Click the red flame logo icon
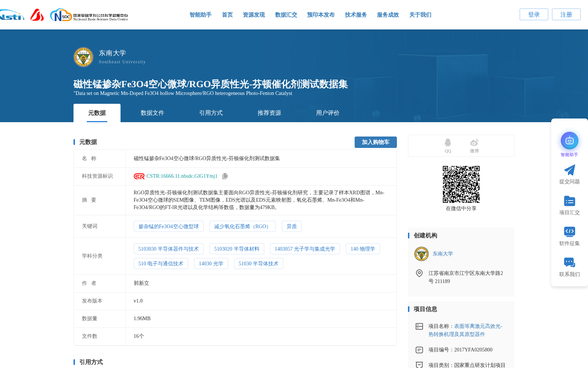Image resolution: width=588 pixels, height=368 pixels. (37, 15)
